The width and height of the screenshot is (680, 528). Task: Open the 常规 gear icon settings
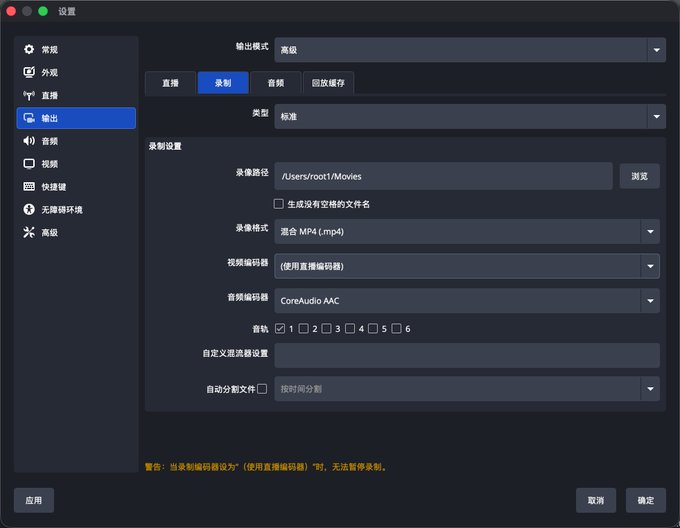(29, 49)
